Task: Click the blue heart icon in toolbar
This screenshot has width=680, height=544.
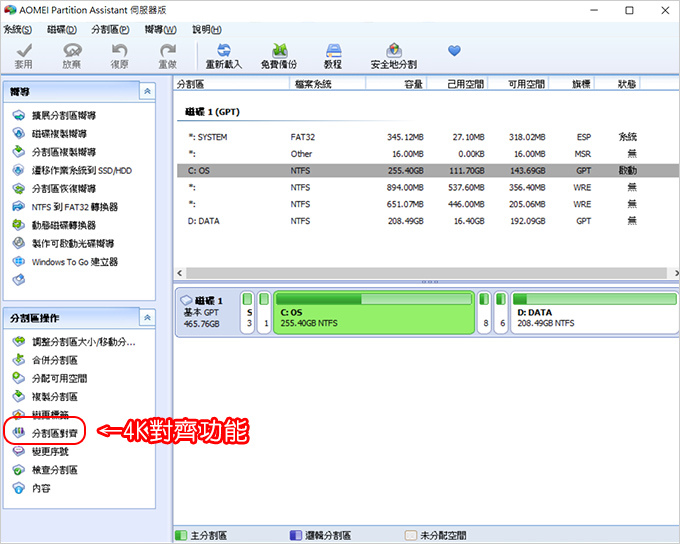Action: tap(454, 51)
